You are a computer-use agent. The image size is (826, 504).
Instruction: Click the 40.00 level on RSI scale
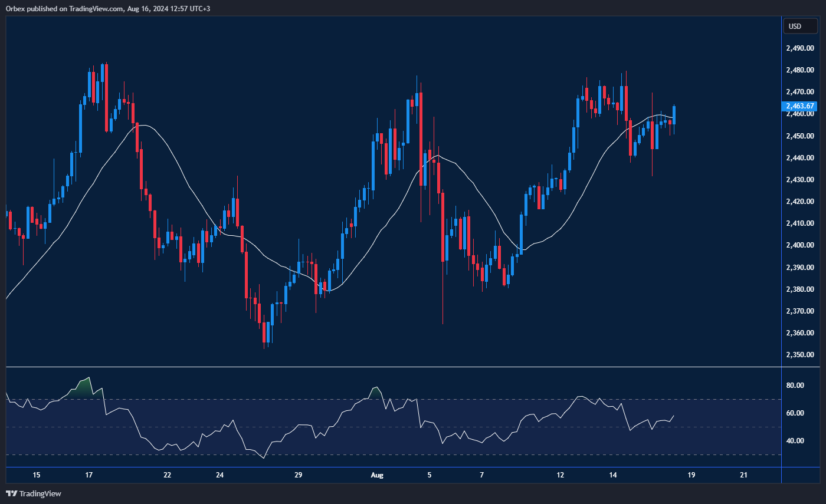[795, 440]
